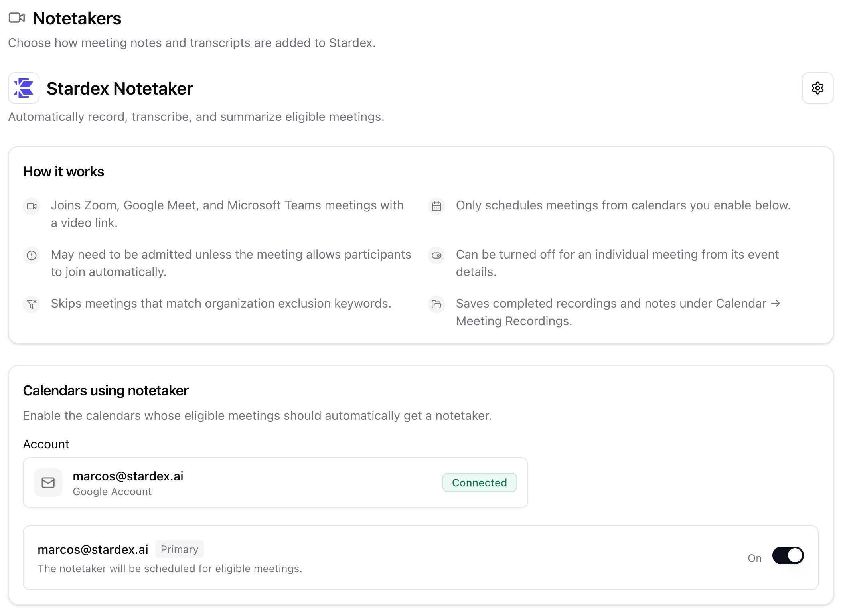This screenshot has width=845, height=616.
Task: Click the video icon beside Joins Zoom
Action: 32,206
